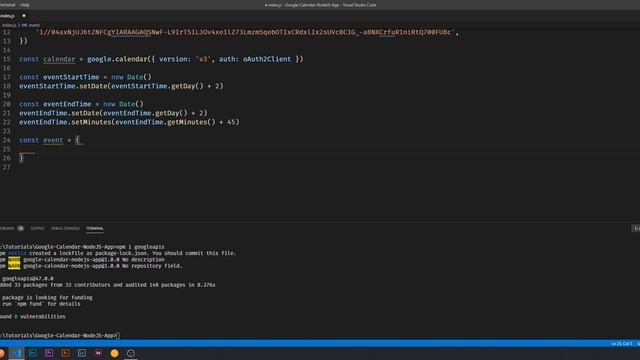Click 'setMinutes' on line 22
The image size is (640, 360).
(91, 122)
